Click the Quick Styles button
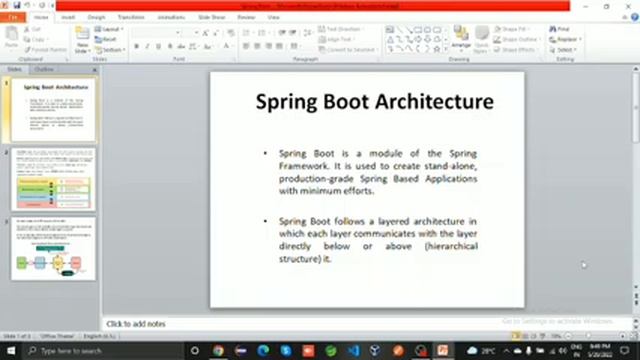 [x=481, y=39]
